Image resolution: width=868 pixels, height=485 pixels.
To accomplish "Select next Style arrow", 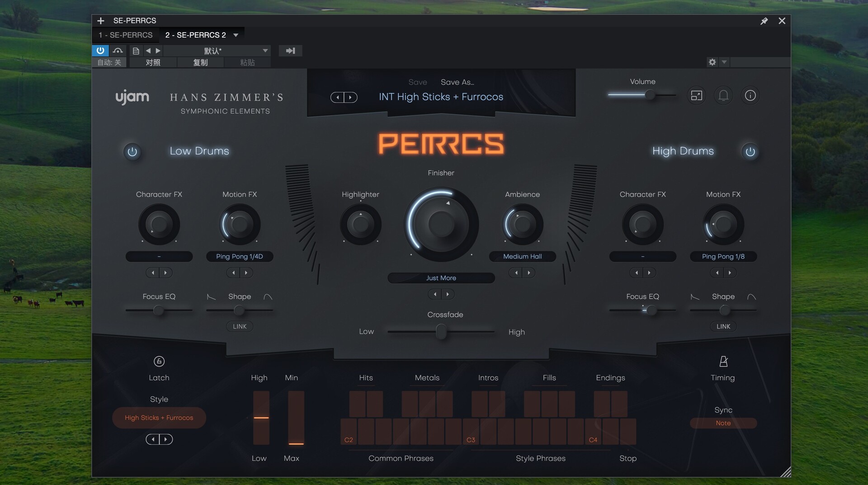I will [166, 439].
